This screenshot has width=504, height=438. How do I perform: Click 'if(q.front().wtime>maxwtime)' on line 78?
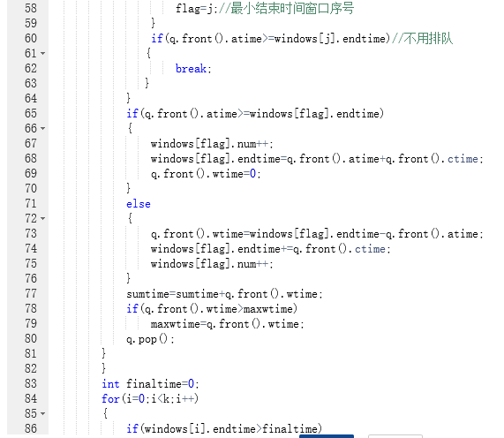pyautogui.click(x=212, y=309)
